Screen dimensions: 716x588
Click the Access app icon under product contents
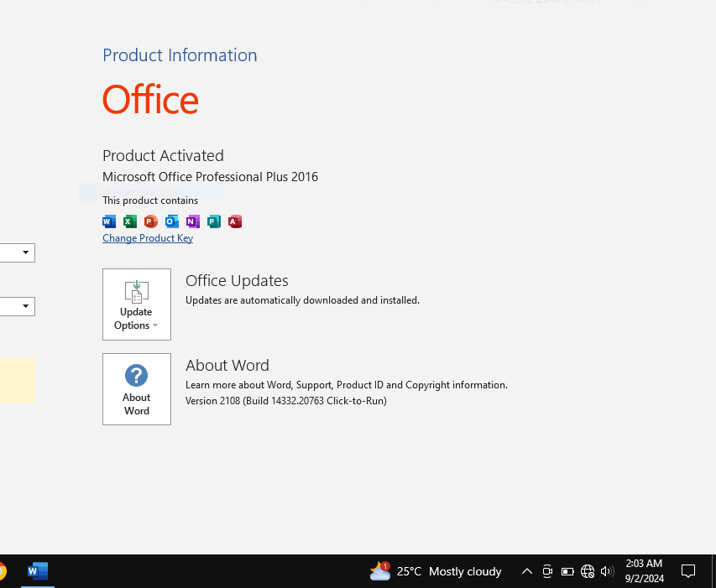pos(235,221)
